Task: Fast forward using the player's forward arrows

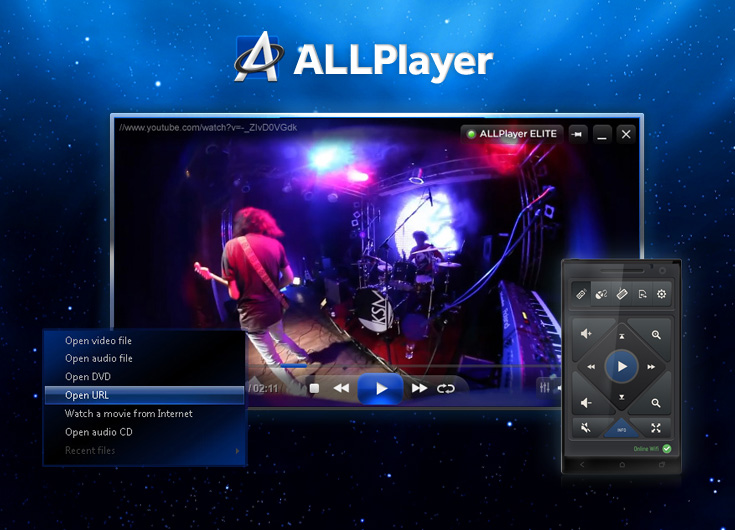Action: tap(419, 388)
